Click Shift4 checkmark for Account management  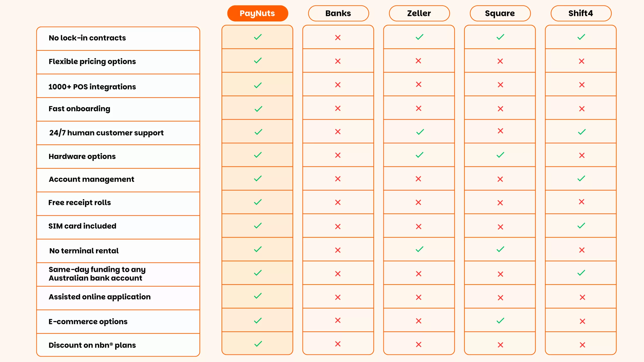581,178
